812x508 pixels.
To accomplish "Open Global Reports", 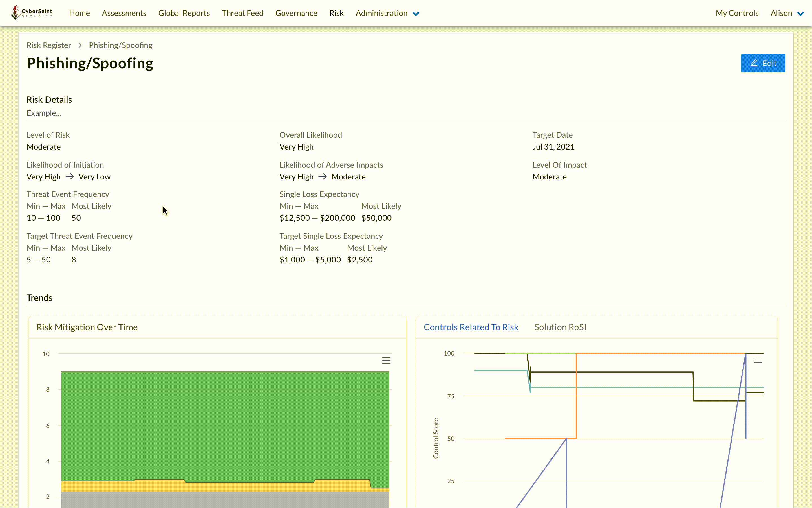I will [x=184, y=13].
